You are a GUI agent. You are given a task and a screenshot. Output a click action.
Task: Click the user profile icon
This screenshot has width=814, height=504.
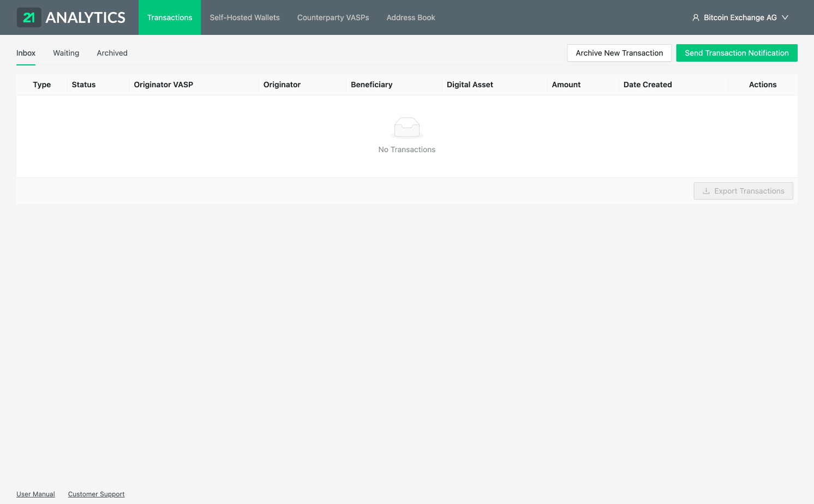[696, 17]
